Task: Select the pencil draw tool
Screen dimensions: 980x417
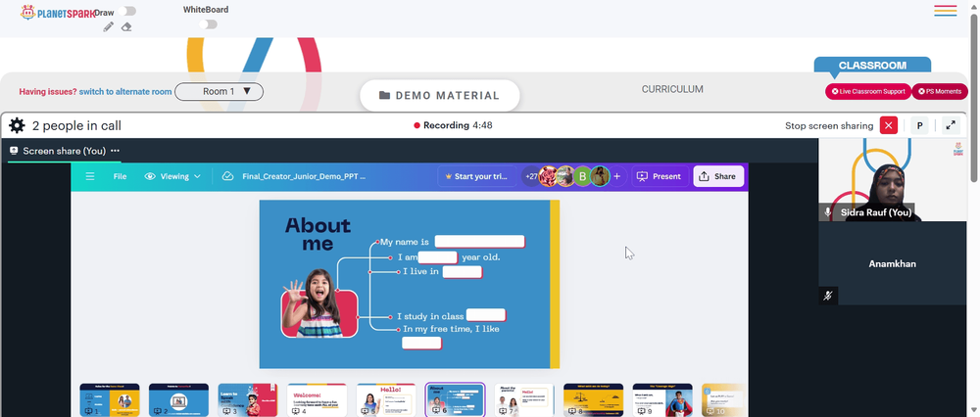Action: (x=108, y=26)
